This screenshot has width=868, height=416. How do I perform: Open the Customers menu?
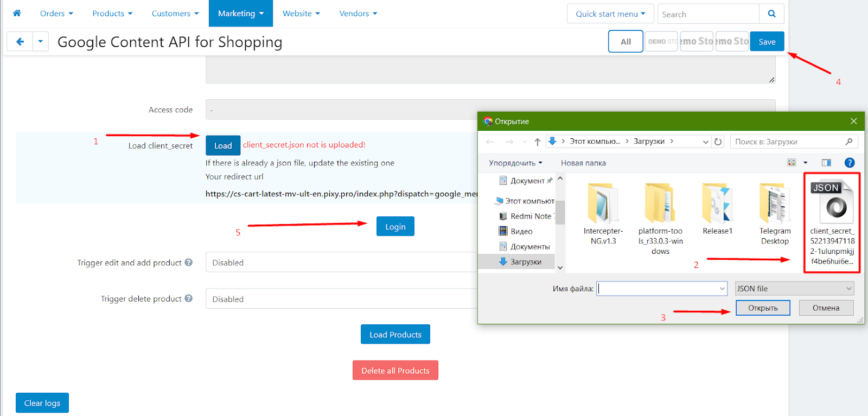pos(175,14)
